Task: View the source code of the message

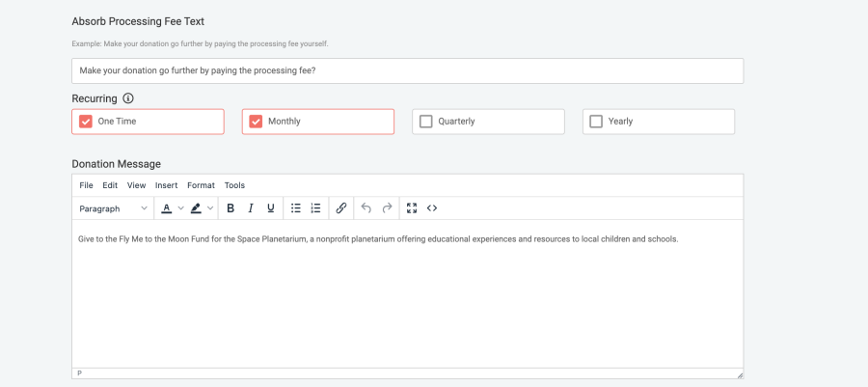Action: pos(432,208)
